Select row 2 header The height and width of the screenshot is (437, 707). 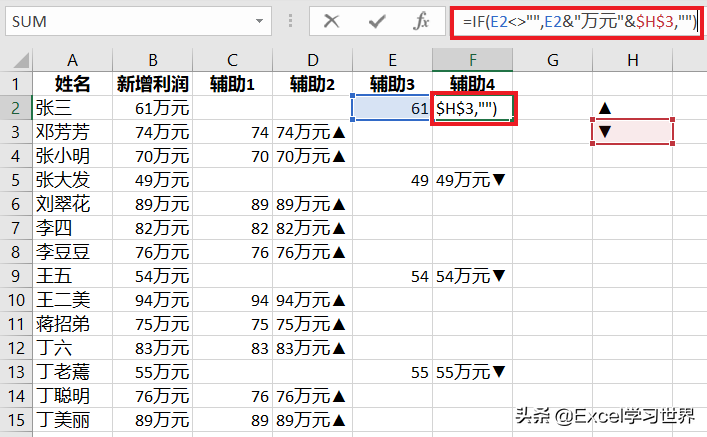(x=16, y=108)
